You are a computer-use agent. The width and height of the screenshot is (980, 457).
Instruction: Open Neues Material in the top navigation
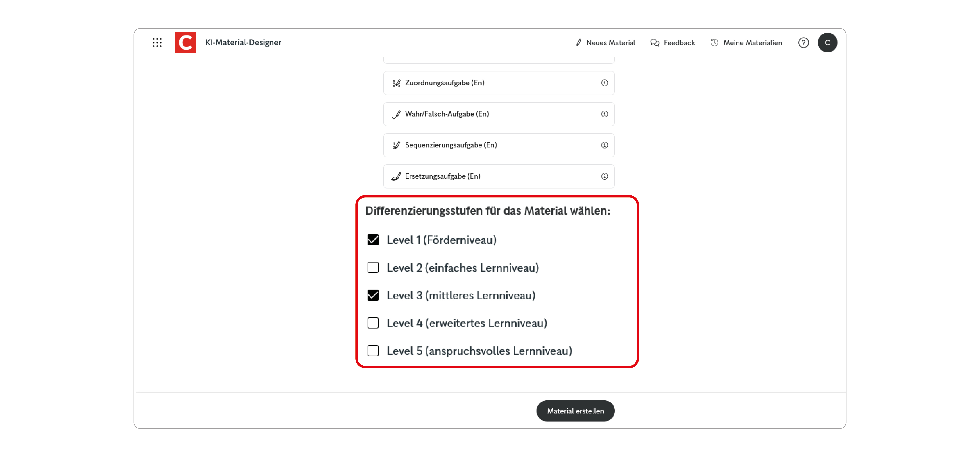611,43
